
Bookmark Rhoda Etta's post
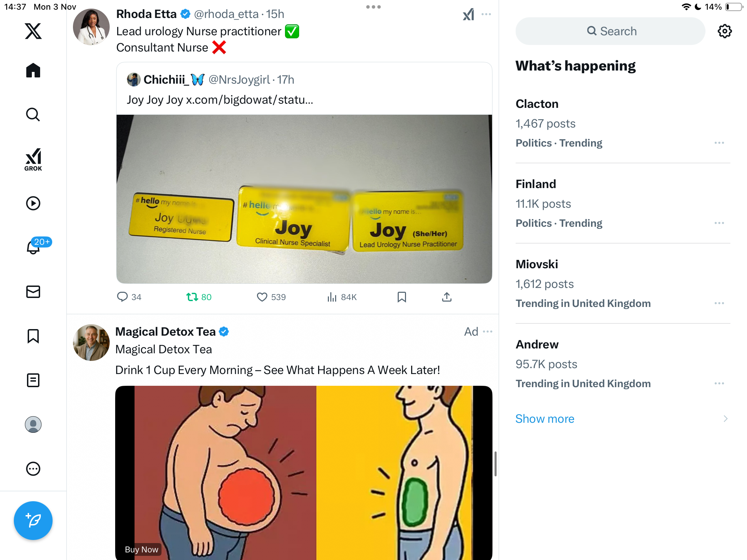(x=402, y=297)
